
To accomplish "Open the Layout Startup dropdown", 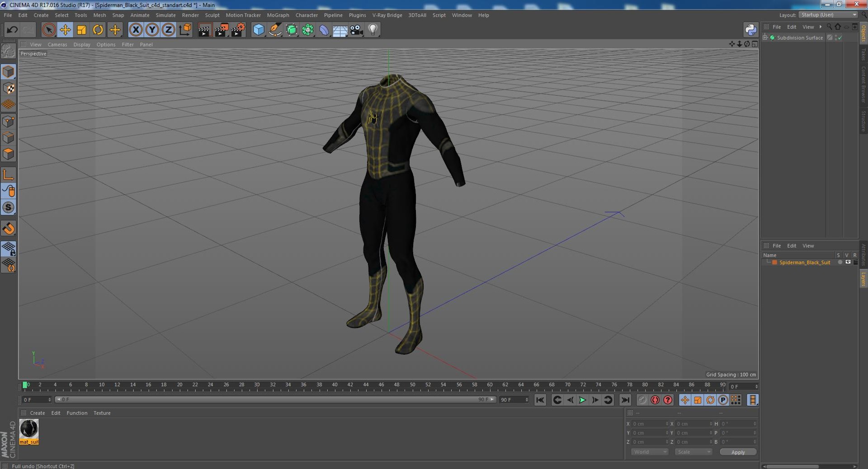I will (828, 15).
